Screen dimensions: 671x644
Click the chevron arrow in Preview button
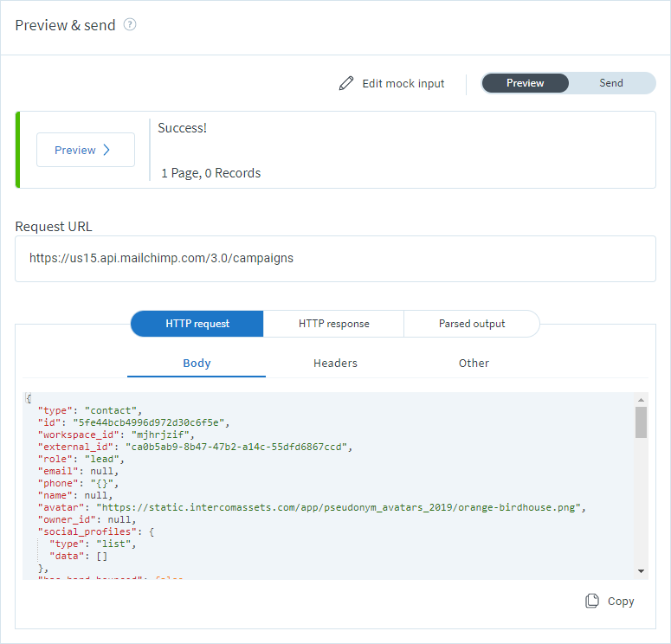tap(106, 150)
